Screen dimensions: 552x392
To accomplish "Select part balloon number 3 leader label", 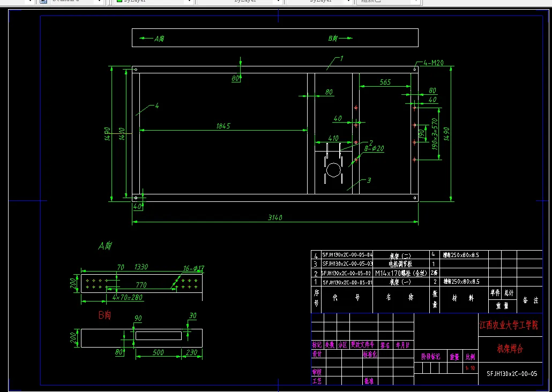I will coord(369,180).
